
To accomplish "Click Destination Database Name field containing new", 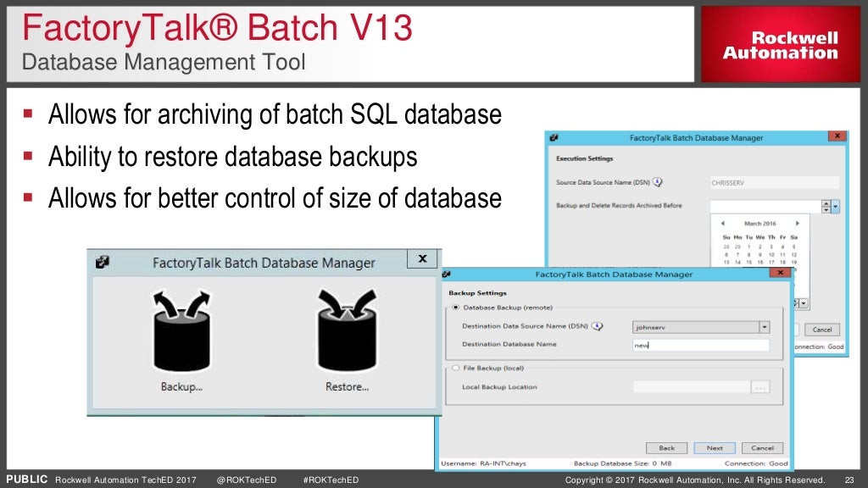I will tap(701, 345).
